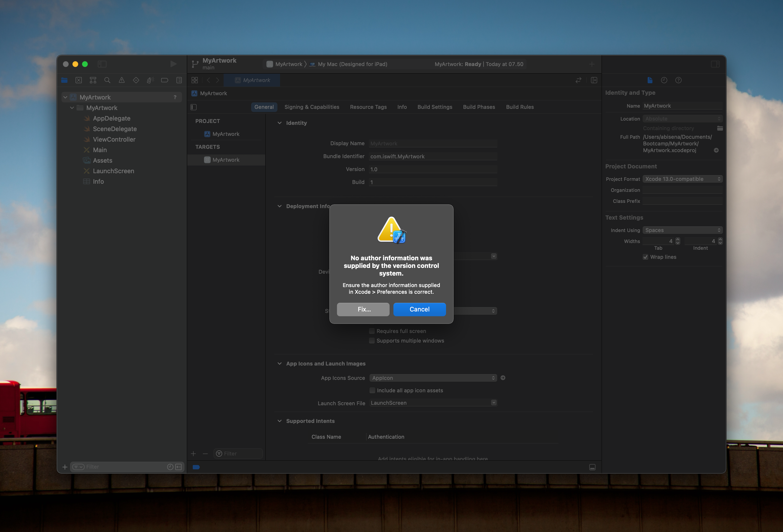Switch to Build Rules tab
The width and height of the screenshot is (783, 532).
point(520,107)
